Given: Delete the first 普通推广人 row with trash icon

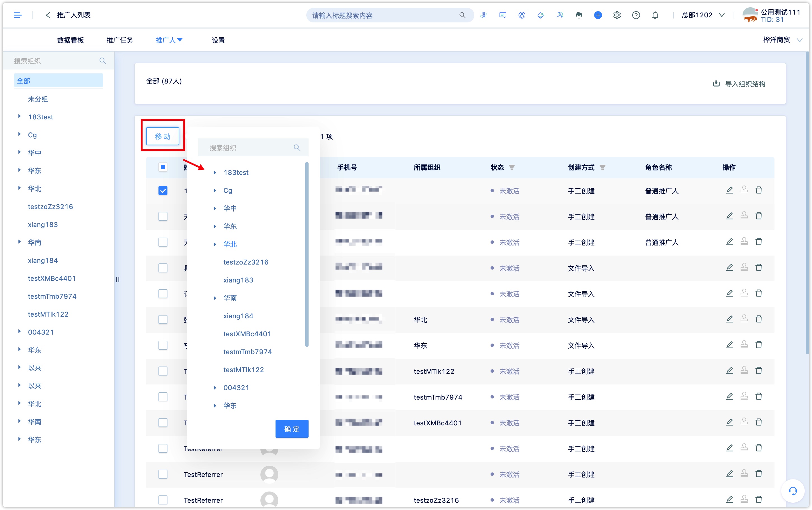Looking at the screenshot, I should (759, 190).
